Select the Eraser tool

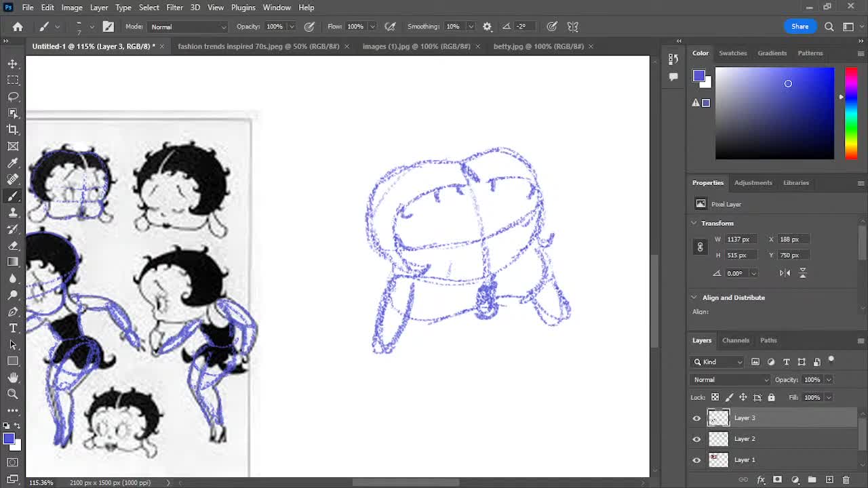13,245
